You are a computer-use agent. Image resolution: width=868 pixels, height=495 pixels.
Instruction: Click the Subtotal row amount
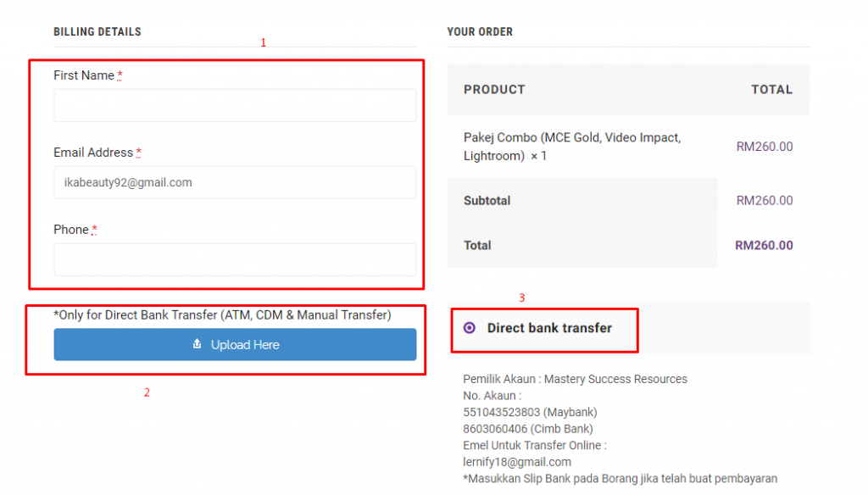click(x=764, y=200)
